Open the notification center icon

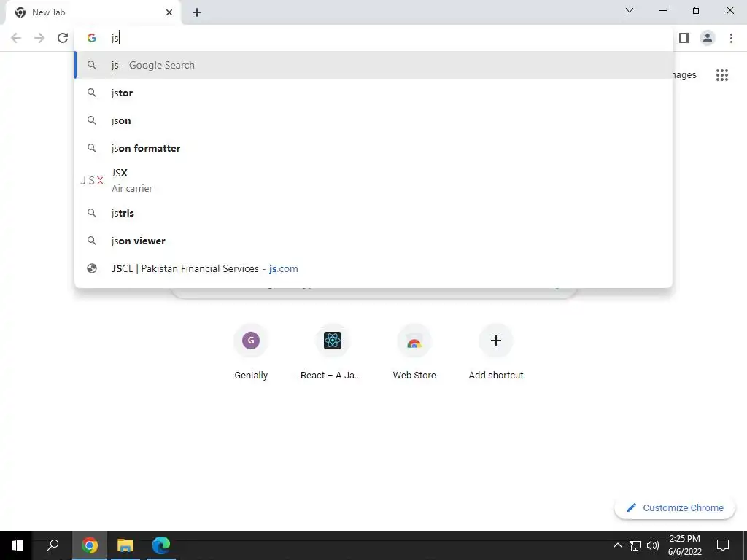(x=723, y=545)
